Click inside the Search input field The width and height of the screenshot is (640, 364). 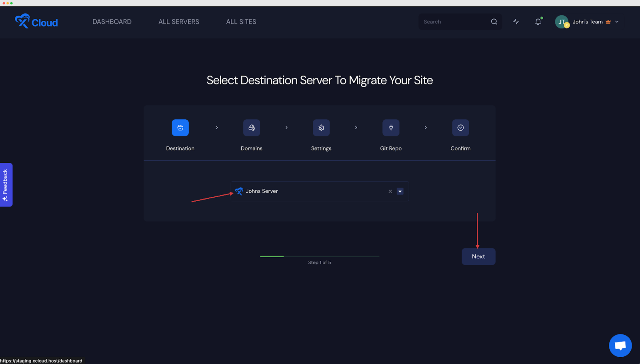coord(452,22)
